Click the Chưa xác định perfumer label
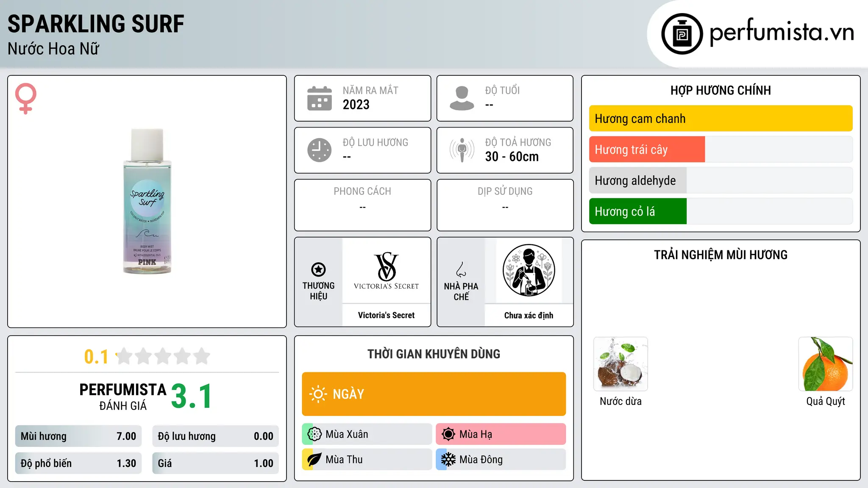Viewport: 868px width, 488px height. point(529,315)
